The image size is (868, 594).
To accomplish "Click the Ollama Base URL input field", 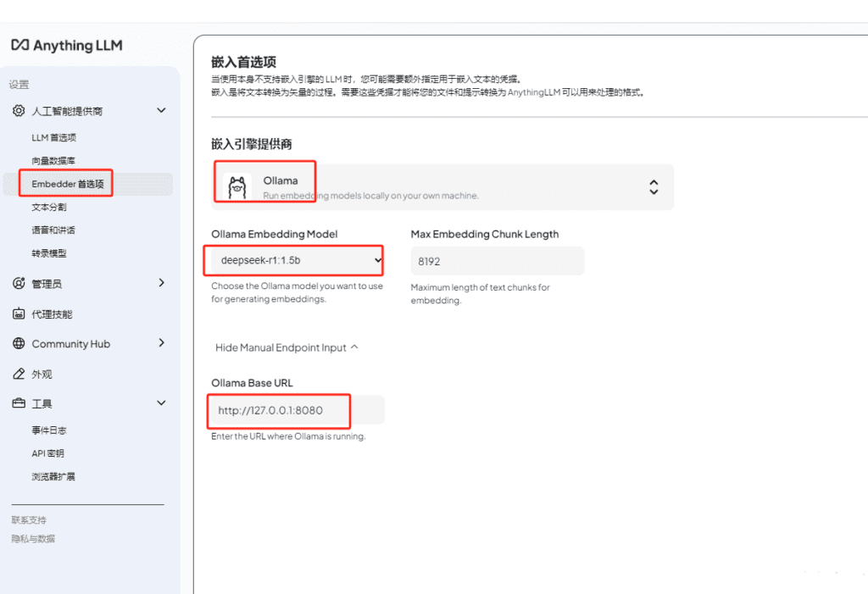I will (297, 410).
